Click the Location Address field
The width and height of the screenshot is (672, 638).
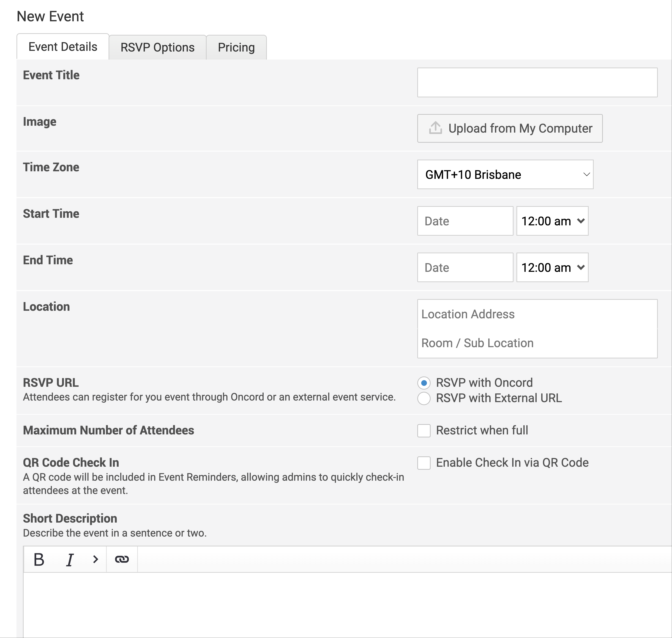[x=537, y=314]
